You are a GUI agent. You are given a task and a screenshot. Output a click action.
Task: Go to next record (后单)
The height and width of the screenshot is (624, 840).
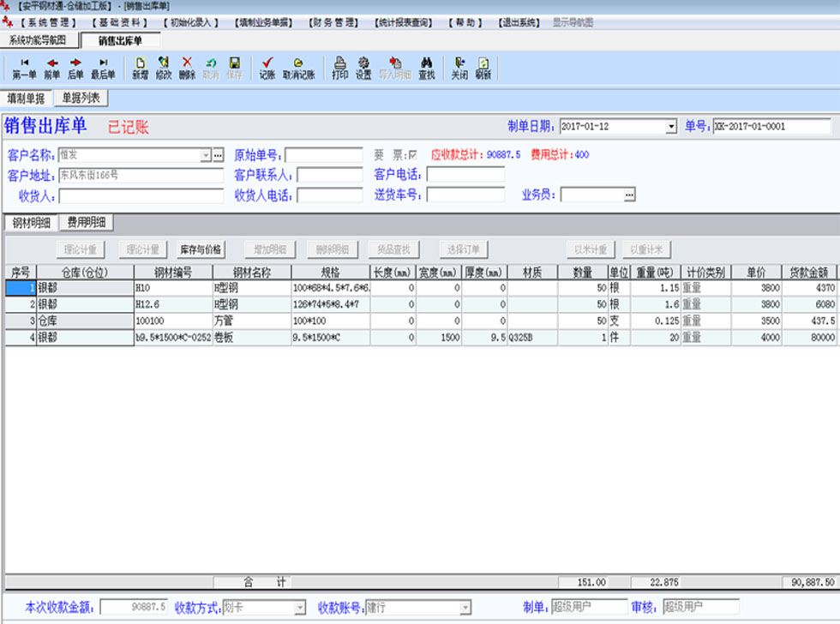(75, 69)
